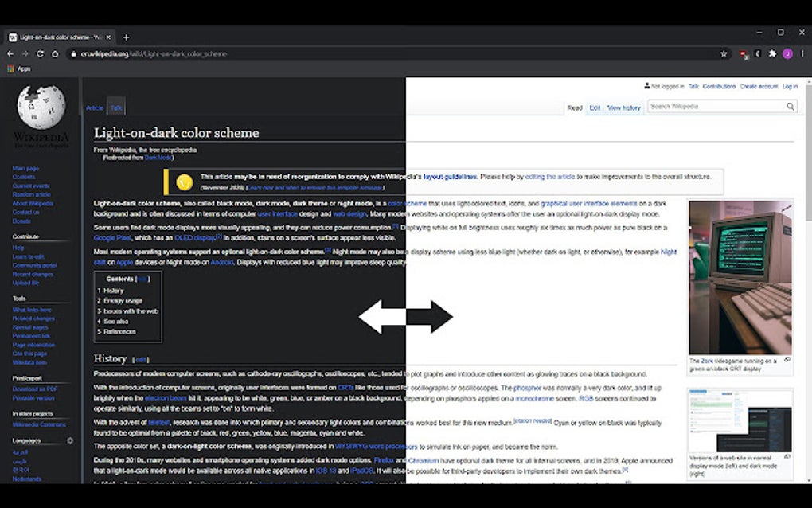This screenshot has height=508, width=812.
Task: Open the Chrome profile avatar
Action: (787, 53)
